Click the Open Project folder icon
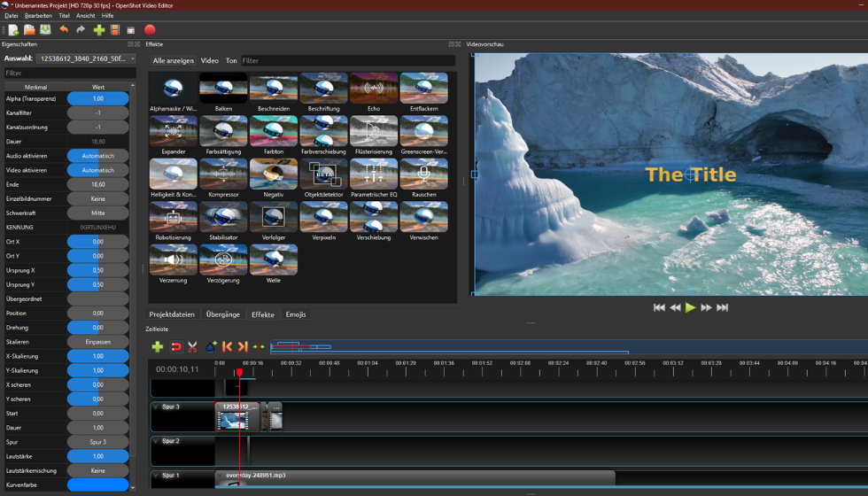The width and height of the screenshot is (868, 496). (x=29, y=30)
